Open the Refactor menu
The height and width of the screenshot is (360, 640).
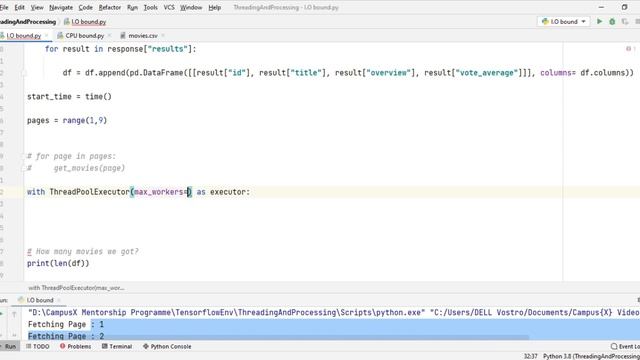coord(110,7)
